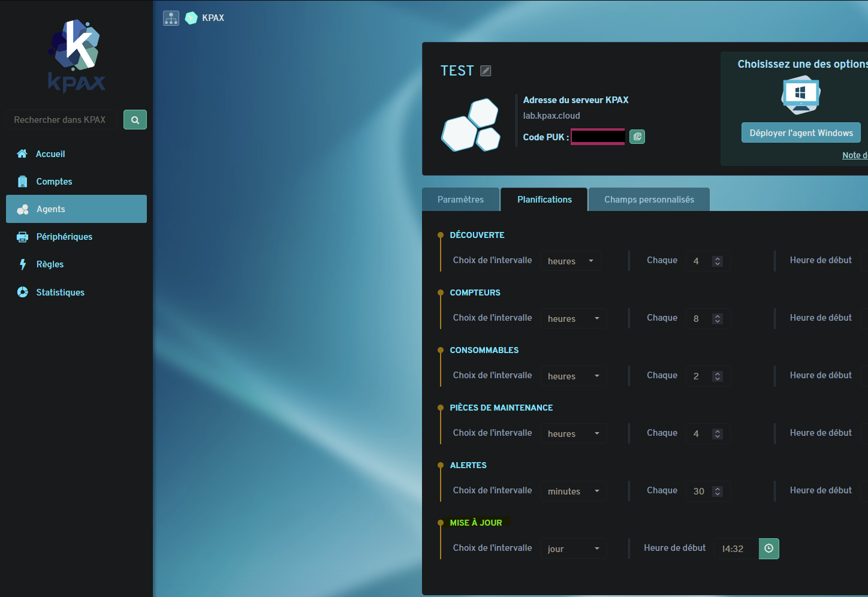Click Déployer l'agent Windows button
This screenshot has width=868, height=597.
[801, 133]
